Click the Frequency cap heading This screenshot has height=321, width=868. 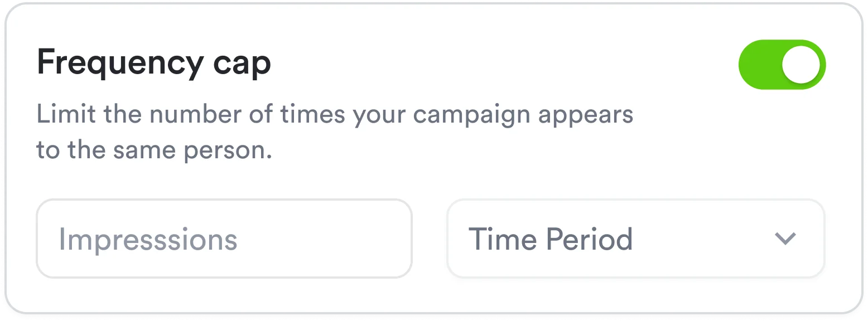[154, 62]
